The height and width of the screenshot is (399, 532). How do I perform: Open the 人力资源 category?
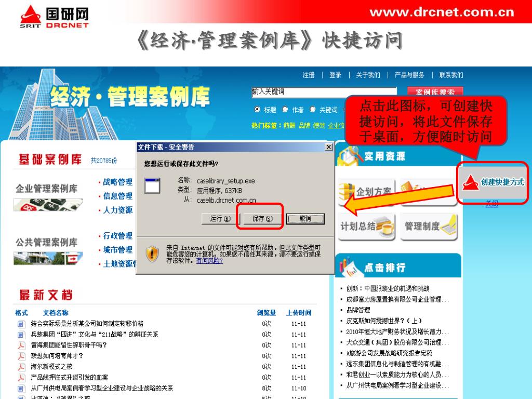coord(117,210)
